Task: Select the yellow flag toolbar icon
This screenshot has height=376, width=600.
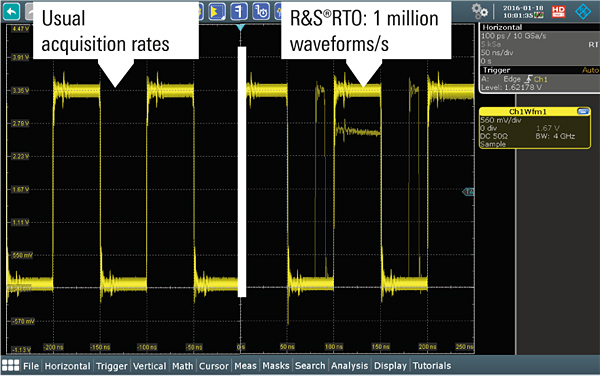Action: [217, 11]
